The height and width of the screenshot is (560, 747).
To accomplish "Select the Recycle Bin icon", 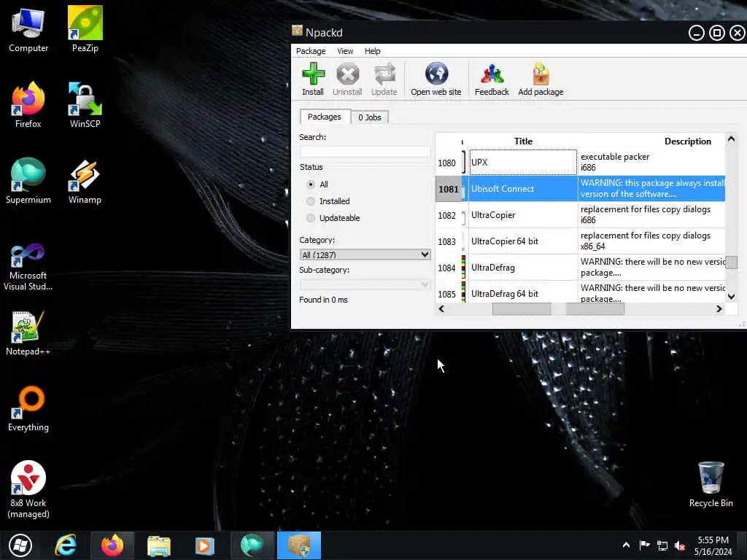I will coord(711,484).
